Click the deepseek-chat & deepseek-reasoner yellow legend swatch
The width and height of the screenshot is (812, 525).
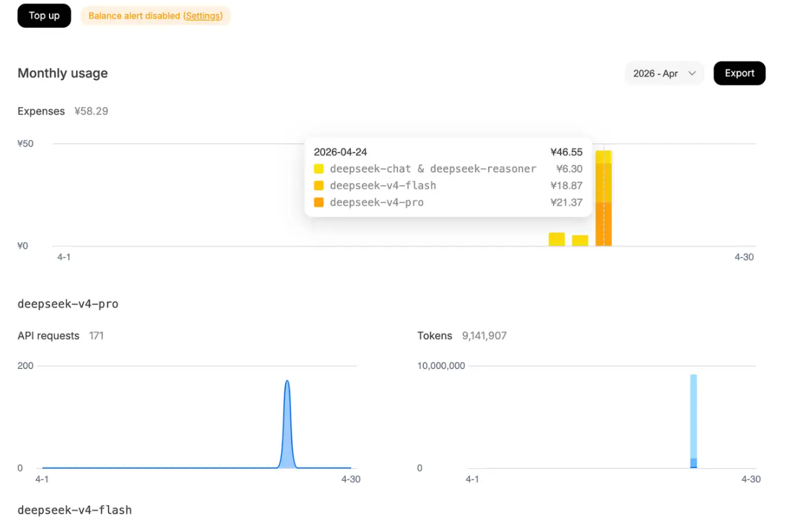(x=319, y=169)
